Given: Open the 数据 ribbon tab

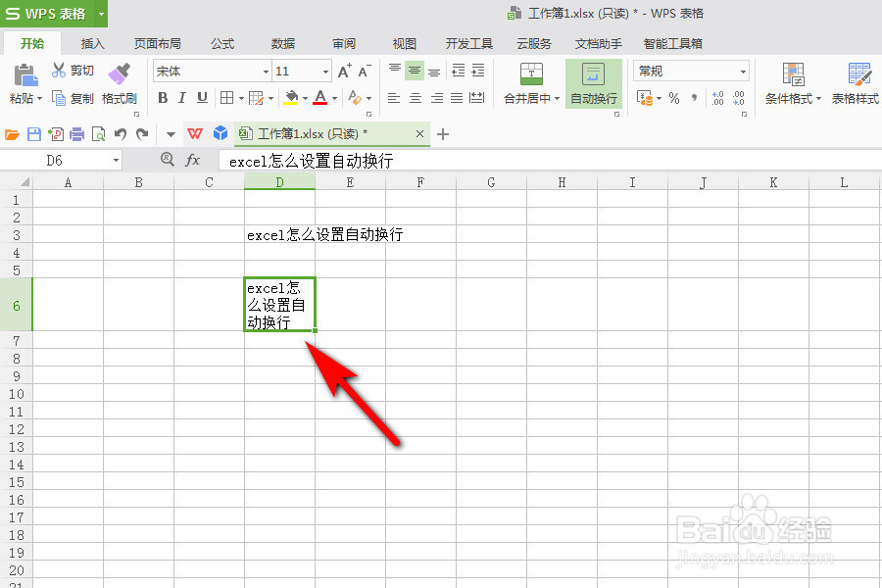Looking at the screenshot, I should tap(281, 43).
